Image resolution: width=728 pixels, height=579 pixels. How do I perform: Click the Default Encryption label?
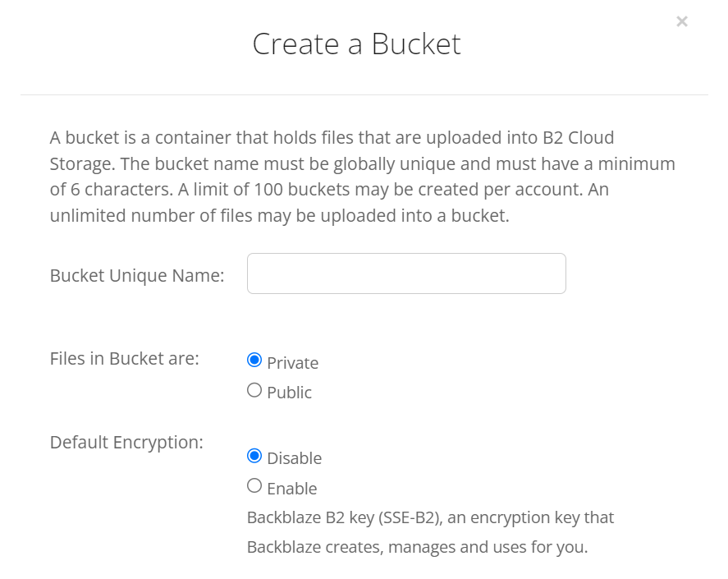[x=126, y=441]
